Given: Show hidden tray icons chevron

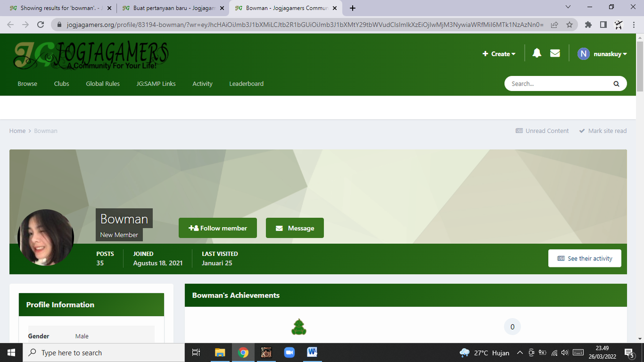Looking at the screenshot, I should (x=520, y=352).
